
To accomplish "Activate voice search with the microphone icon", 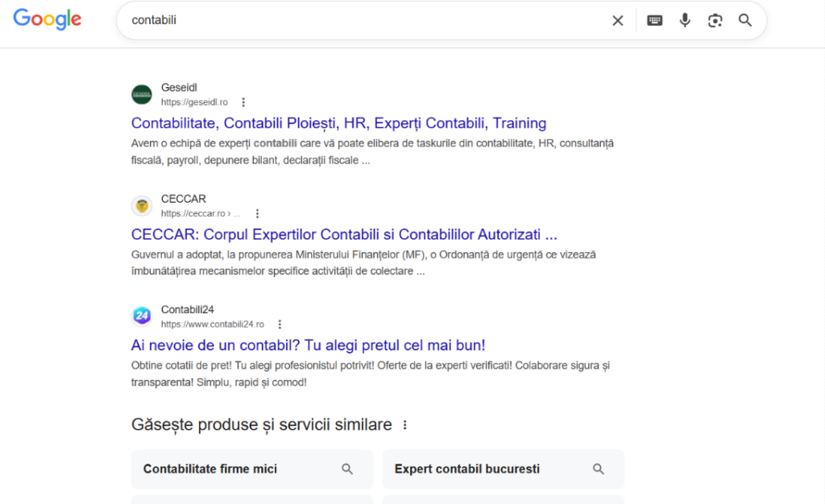I will 685,20.
